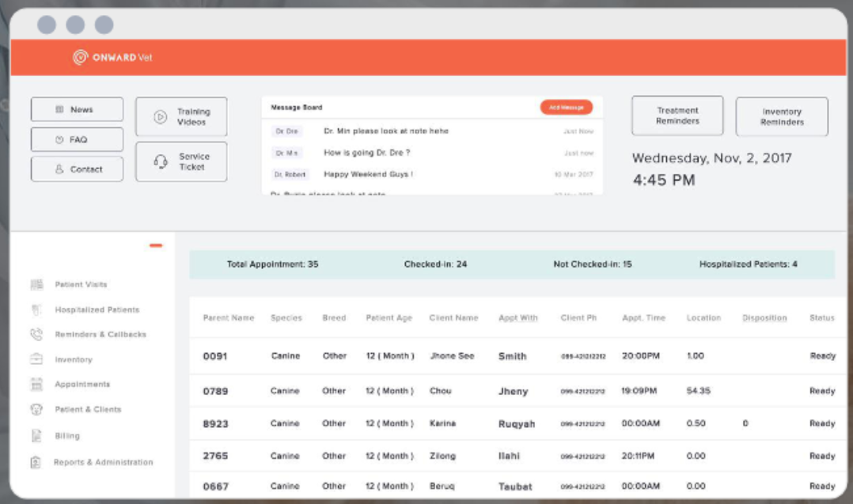
Task: Click the Parent Name column header
Action: click(229, 318)
